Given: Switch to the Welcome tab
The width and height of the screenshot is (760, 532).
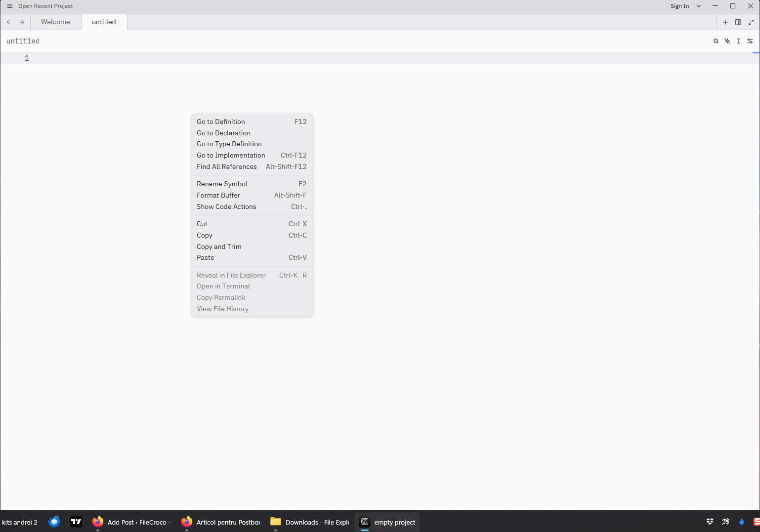Looking at the screenshot, I should (56, 22).
